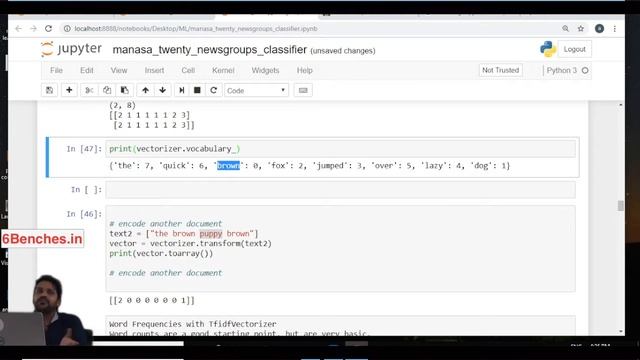Interrupt the kernel with stop icon

pos(197,90)
